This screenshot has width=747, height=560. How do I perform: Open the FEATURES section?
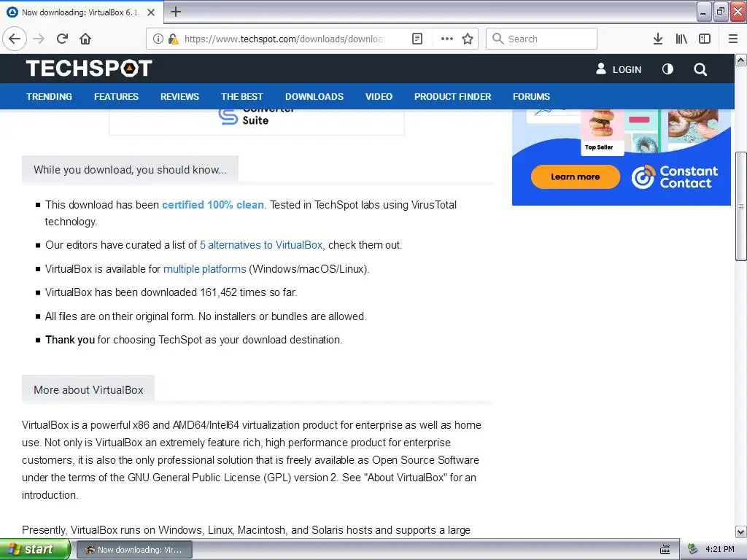(116, 97)
